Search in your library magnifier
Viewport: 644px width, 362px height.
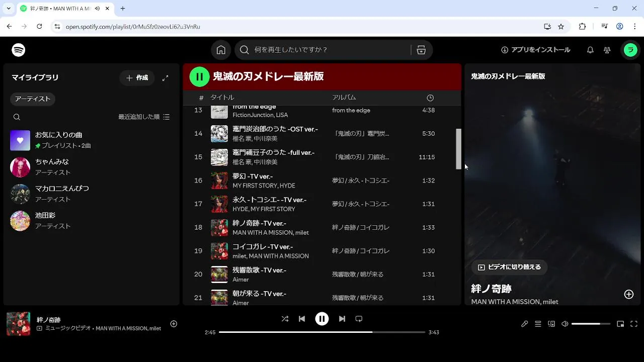point(17,117)
